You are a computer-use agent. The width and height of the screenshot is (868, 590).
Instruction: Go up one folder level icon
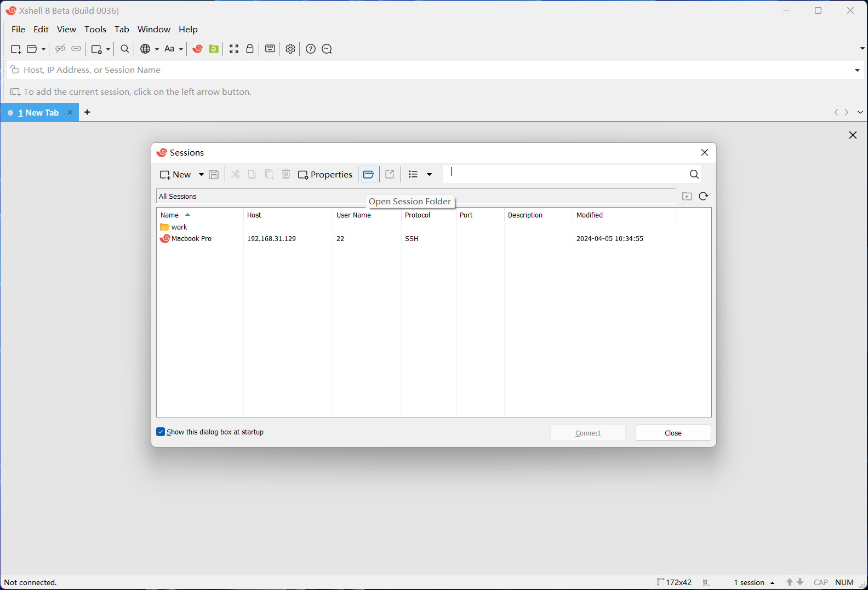[x=687, y=196]
